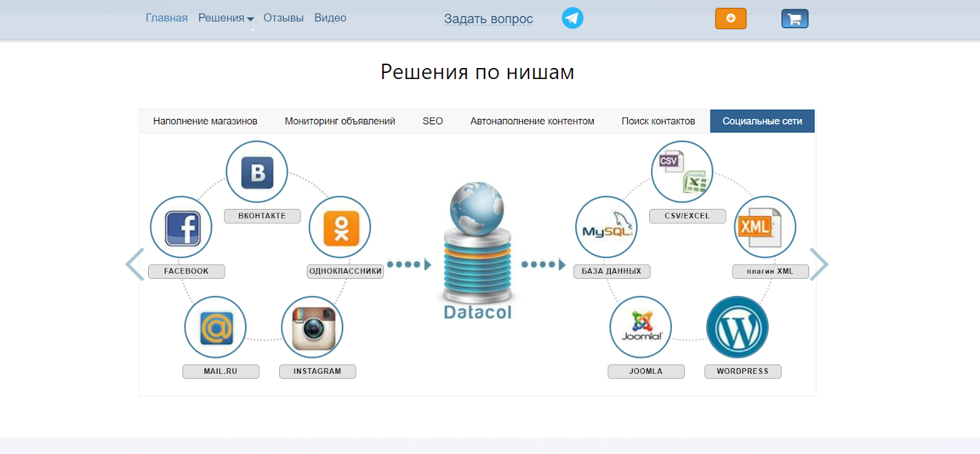Click the FACEBOOK label
This screenshot has width=980, height=454.
187,271
